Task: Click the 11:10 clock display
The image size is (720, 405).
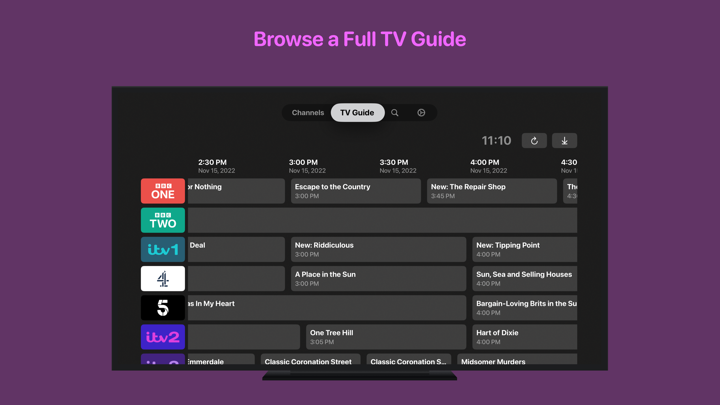Action: point(496,141)
